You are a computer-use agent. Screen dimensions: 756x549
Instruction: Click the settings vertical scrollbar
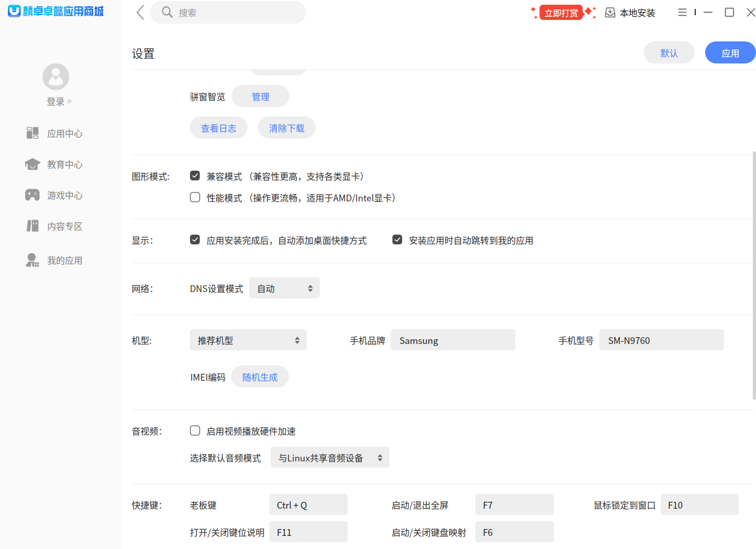(754, 275)
